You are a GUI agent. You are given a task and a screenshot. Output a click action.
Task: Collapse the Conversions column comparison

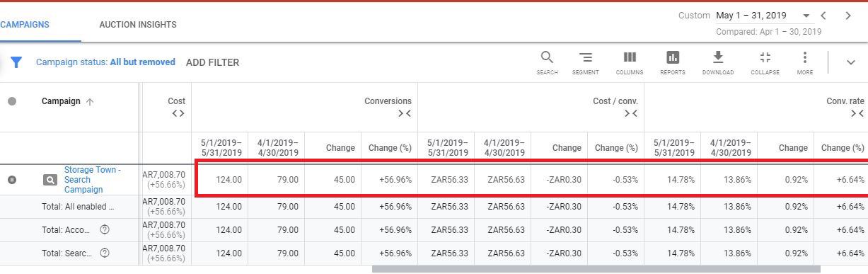tap(404, 113)
